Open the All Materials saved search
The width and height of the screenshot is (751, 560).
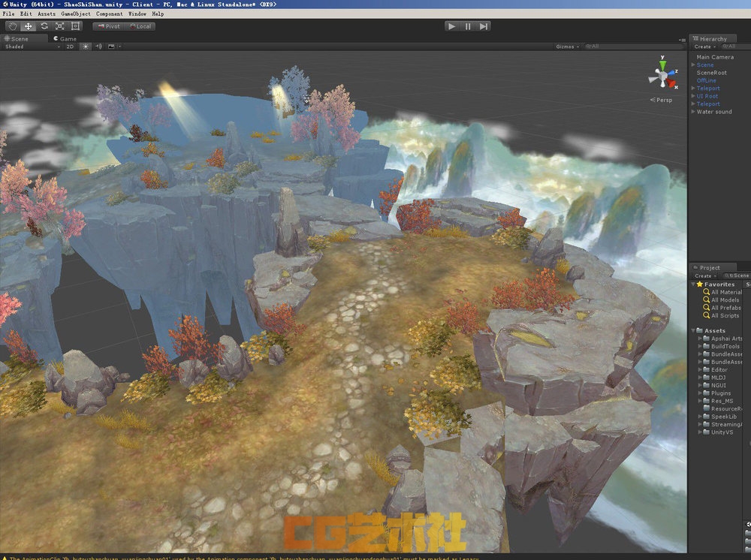pos(722,292)
